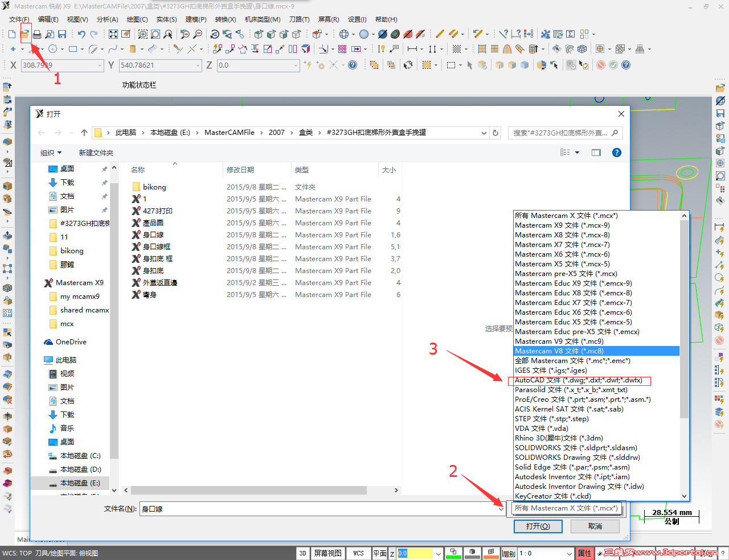
Task: Open the Y coordinate dropdown
Action: 198,65
